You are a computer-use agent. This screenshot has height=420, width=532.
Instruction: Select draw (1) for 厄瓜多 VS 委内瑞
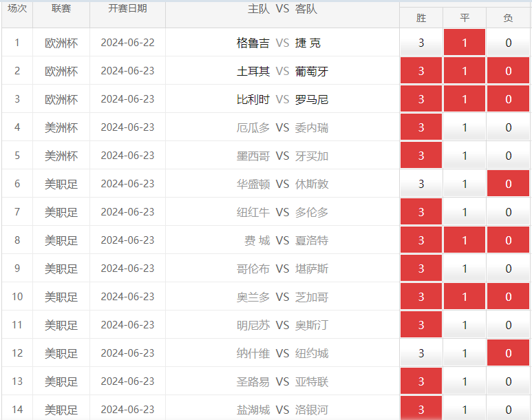[465, 127]
